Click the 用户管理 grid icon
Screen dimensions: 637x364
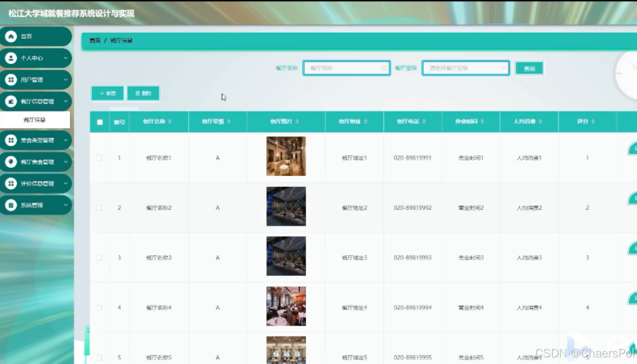[x=11, y=80]
